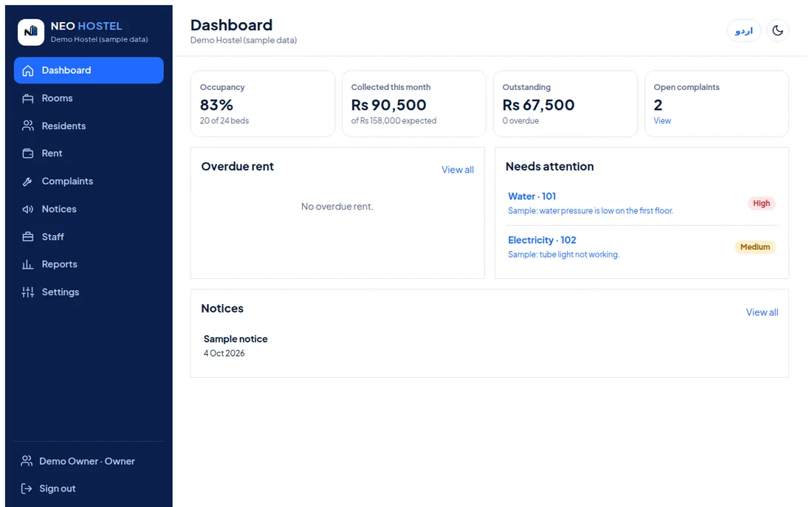The width and height of the screenshot is (812, 507).
Task: Click Demo Owner · Owner profile text
Action: pos(87,461)
